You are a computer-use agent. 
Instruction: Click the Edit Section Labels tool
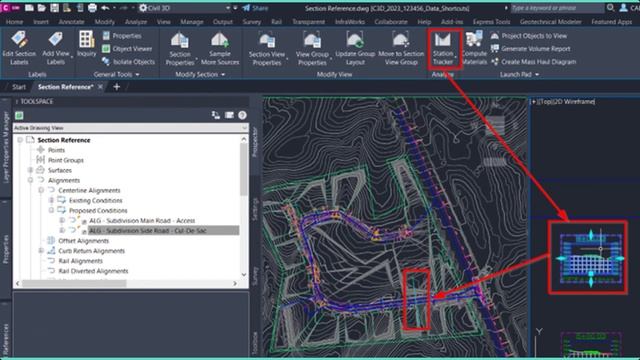[19, 48]
